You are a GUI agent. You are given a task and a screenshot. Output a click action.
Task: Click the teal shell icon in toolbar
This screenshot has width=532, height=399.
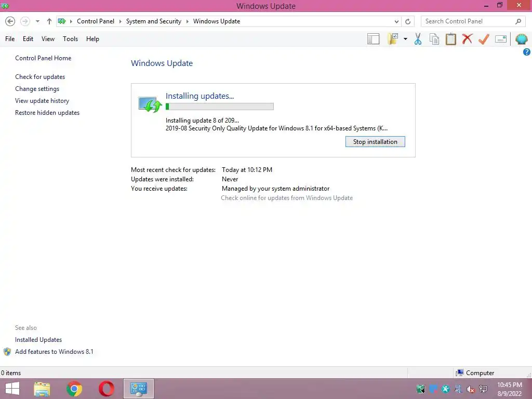[x=522, y=39]
